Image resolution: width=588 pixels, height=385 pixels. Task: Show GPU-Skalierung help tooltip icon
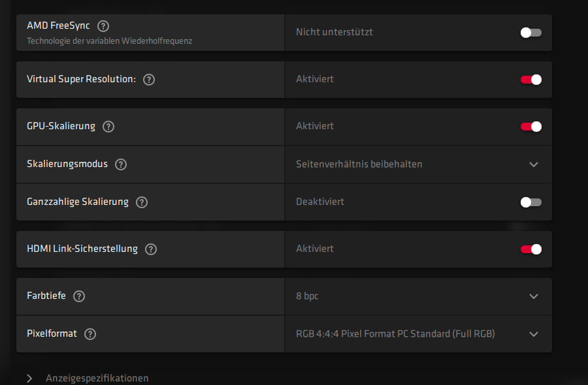108,127
